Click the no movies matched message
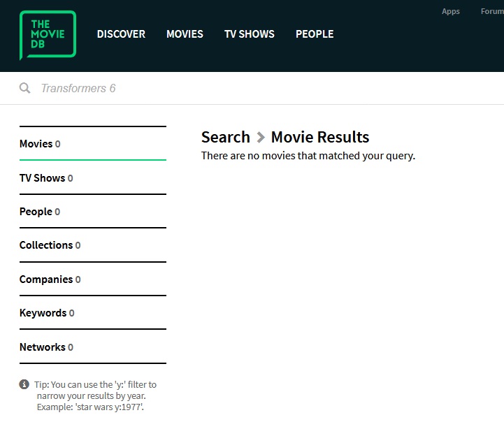Viewport: 504px width, 422px height. (308, 156)
